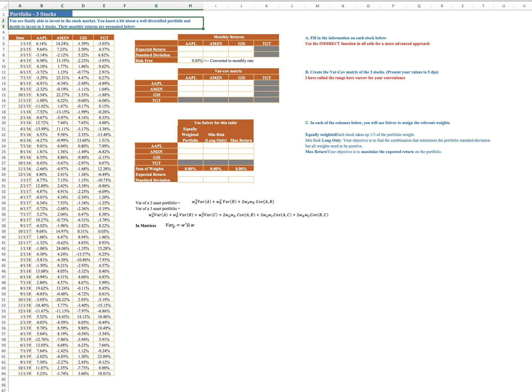Click the AAPL row label in the Var-cov matrix
The image size is (532, 392).
(x=156, y=83)
